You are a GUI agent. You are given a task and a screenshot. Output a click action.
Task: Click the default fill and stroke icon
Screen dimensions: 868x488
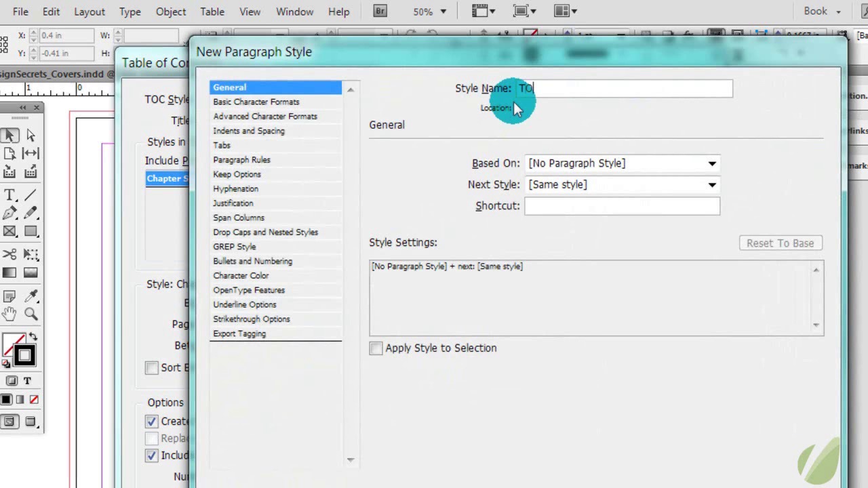pyautogui.click(x=6, y=363)
